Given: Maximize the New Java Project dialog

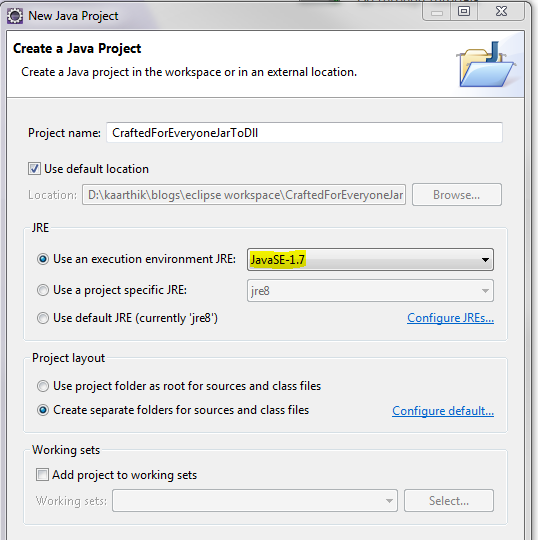Looking at the screenshot, I should (464, 12).
